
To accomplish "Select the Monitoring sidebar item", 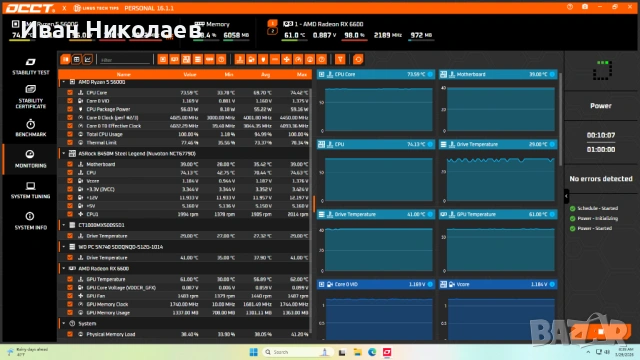I will click(31, 159).
